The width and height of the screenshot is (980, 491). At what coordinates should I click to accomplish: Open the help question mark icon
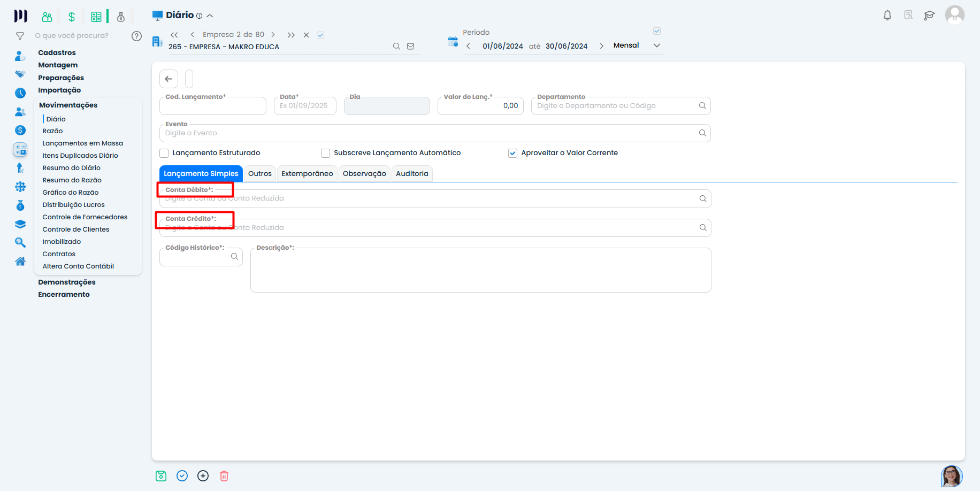click(136, 36)
